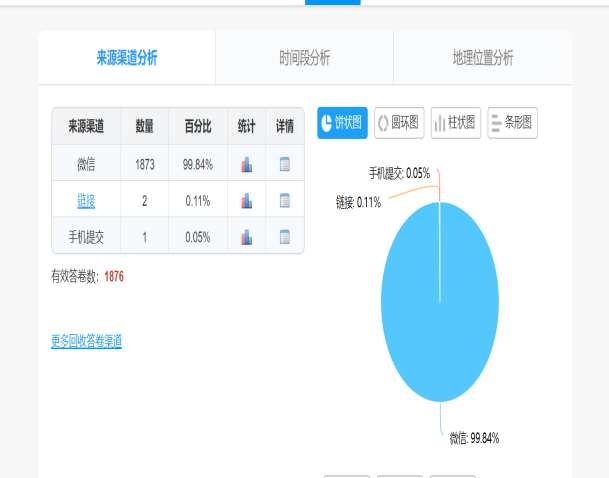The image size is (609, 478).
Task: Click the 手机提交: 0.05% chart label
Action: point(400,173)
